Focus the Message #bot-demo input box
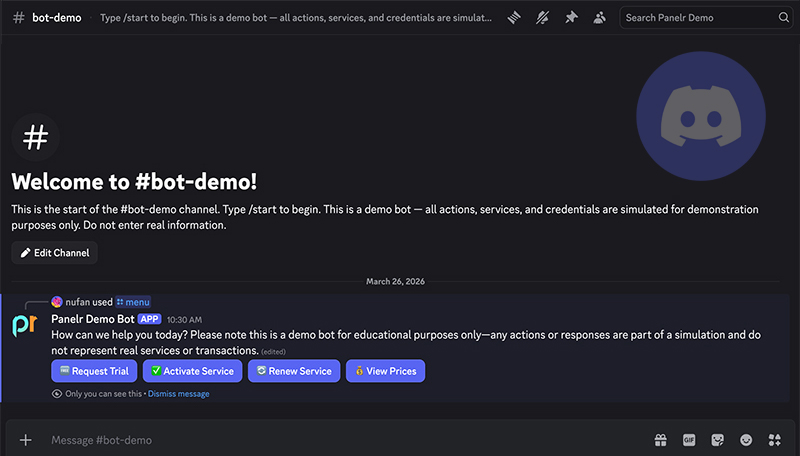Viewport: 800px width, 456px height. [347, 440]
